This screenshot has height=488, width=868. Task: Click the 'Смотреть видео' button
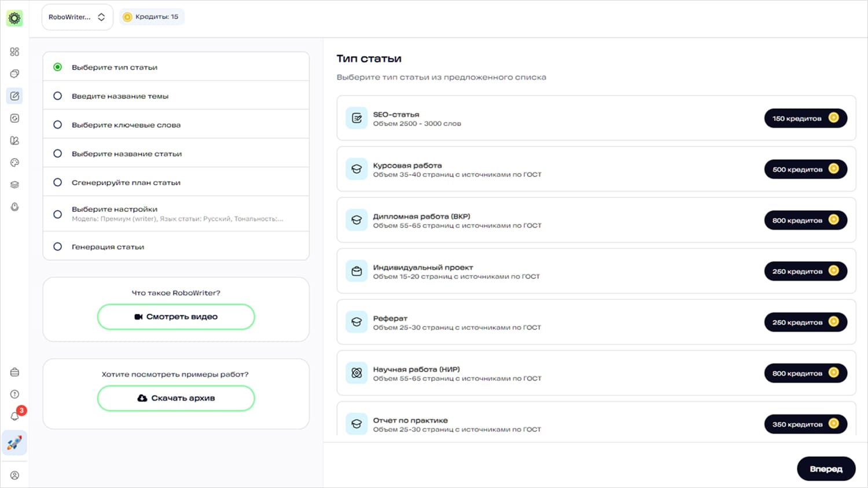point(176,317)
